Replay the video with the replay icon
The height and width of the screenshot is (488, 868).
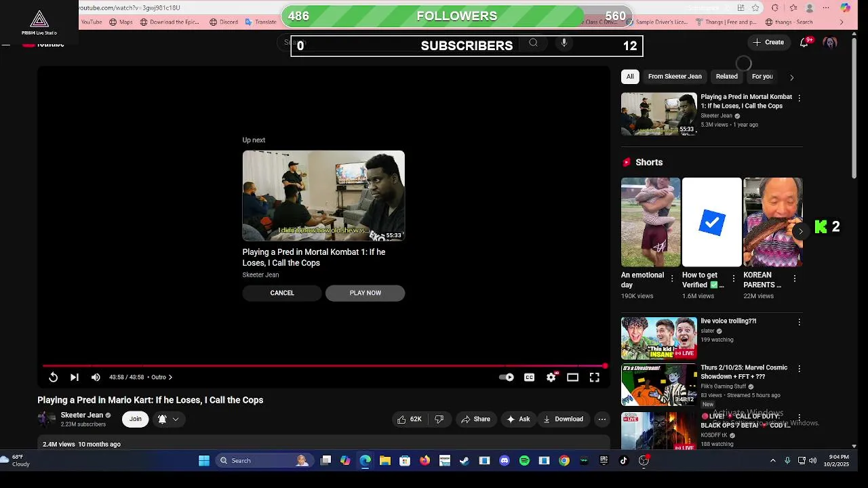pyautogui.click(x=53, y=378)
